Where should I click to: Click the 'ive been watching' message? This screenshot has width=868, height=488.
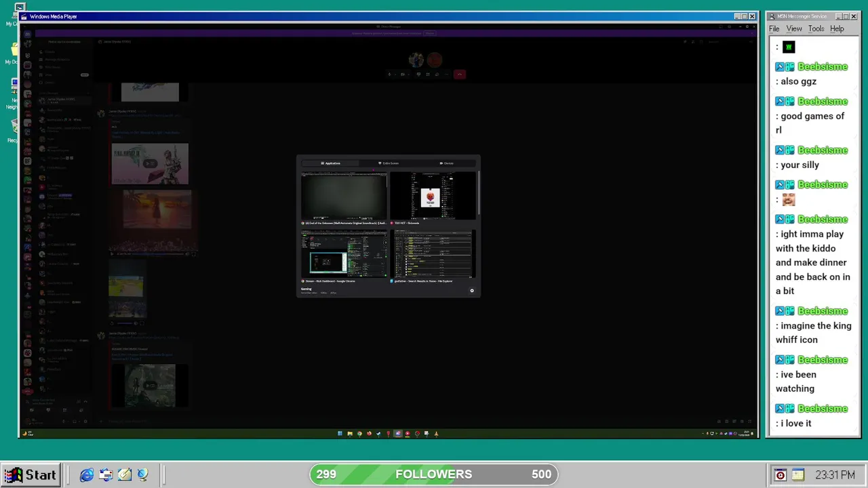click(x=796, y=382)
